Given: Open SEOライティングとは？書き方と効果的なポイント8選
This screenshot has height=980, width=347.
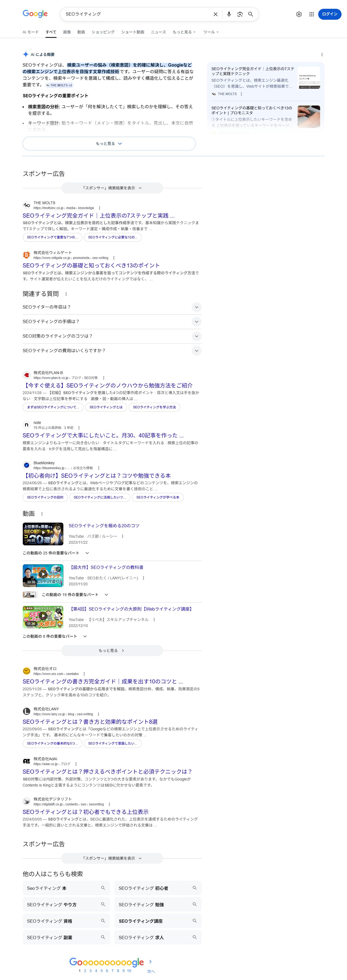Looking at the screenshot, I should click(x=90, y=722).
